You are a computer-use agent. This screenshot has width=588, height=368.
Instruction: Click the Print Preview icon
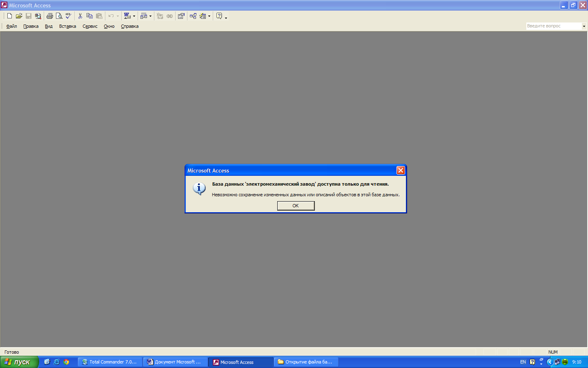click(59, 16)
